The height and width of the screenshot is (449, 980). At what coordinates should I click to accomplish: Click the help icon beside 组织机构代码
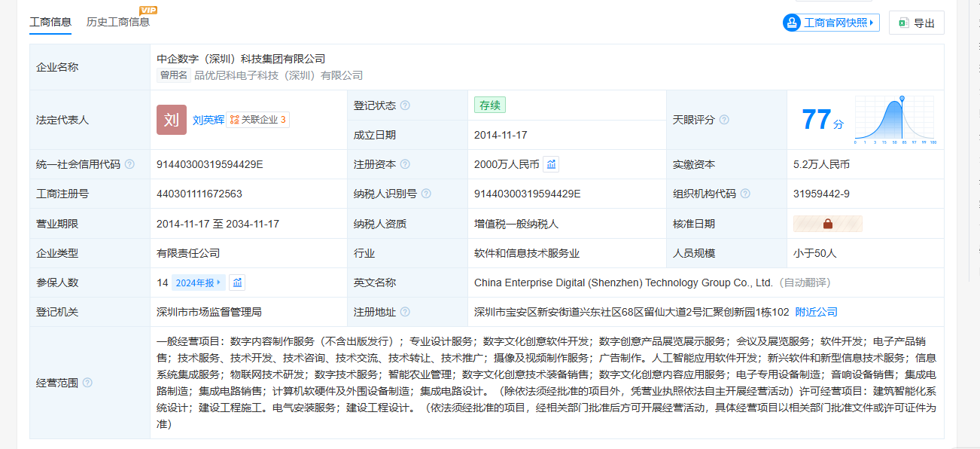click(x=745, y=194)
